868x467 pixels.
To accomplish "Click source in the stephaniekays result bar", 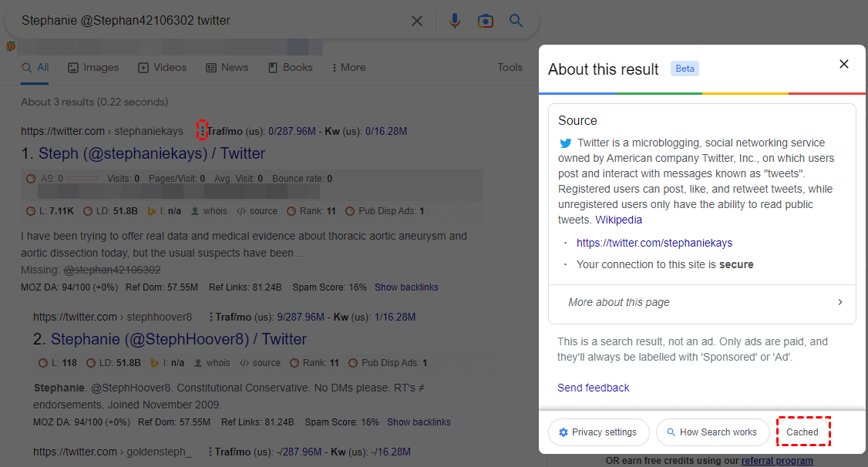I will click(x=257, y=211).
